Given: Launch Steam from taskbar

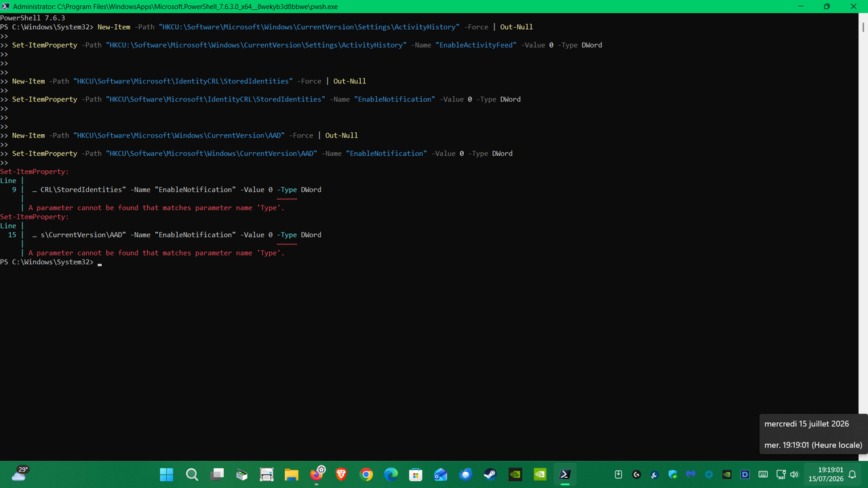Looking at the screenshot, I should tap(490, 474).
